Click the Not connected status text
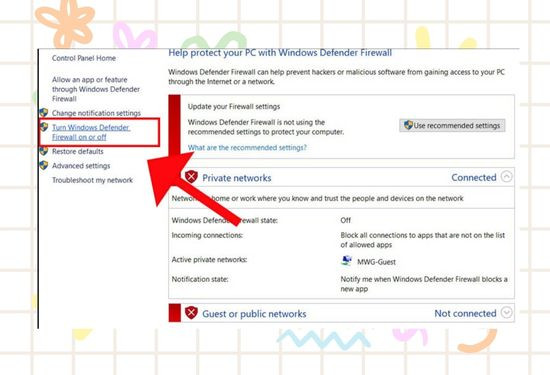This screenshot has height=375, width=550. point(465,313)
